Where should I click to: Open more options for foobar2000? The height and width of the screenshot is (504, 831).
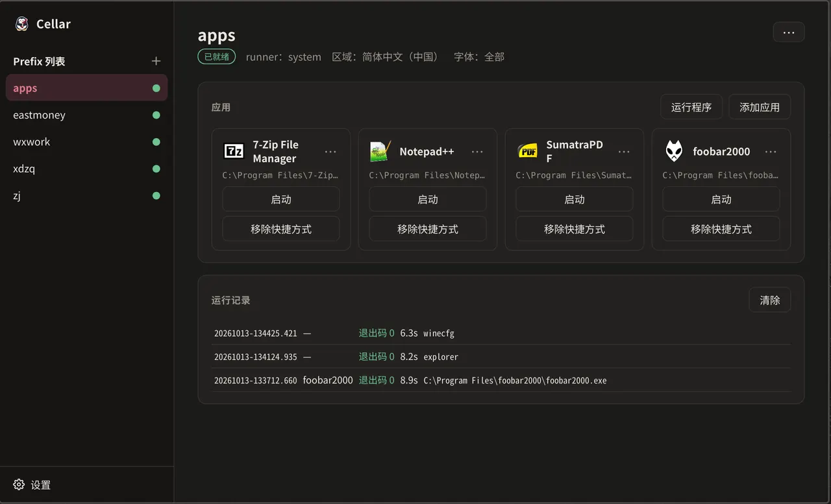(x=771, y=152)
